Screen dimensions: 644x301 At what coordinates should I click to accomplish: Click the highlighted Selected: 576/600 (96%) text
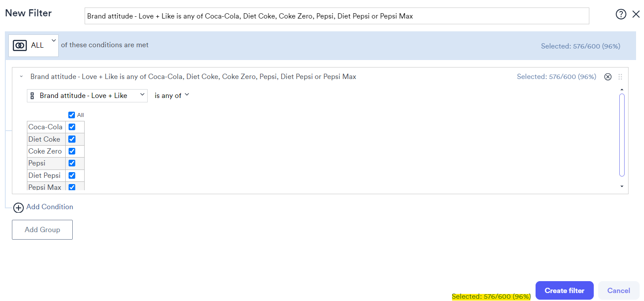coord(491,297)
